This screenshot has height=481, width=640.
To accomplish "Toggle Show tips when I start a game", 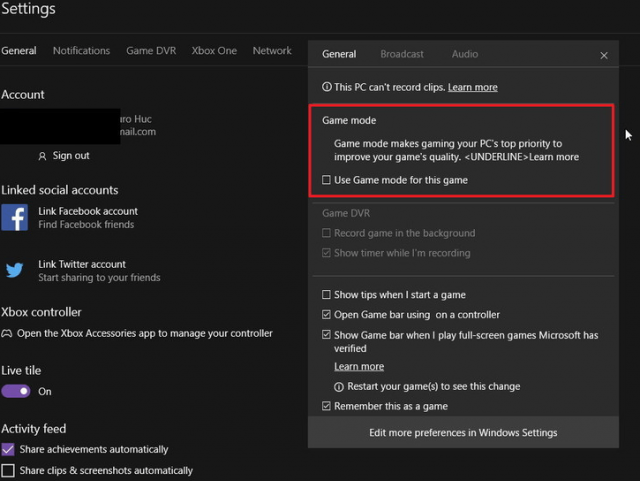I will click(x=327, y=295).
